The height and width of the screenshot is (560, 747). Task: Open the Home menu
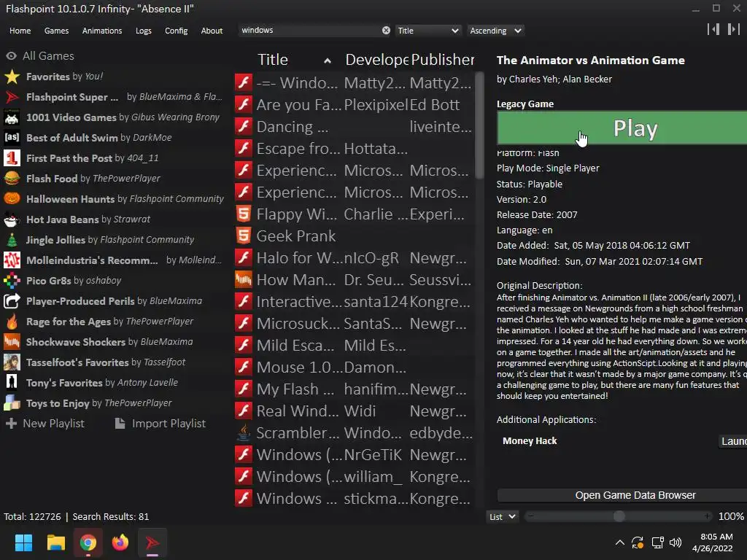(20, 31)
